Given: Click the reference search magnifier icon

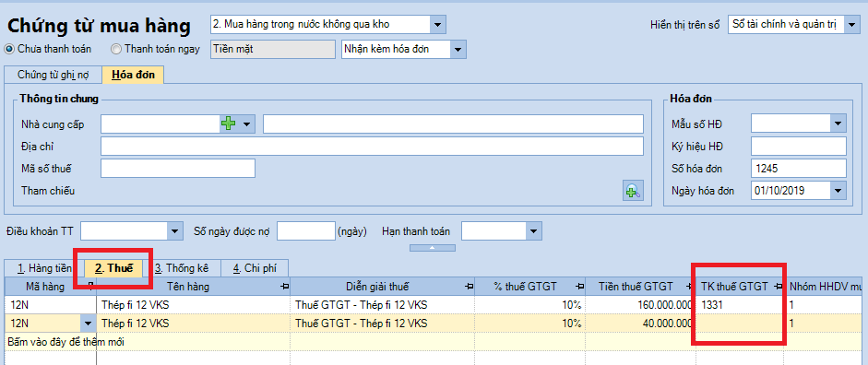Looking at the screenshot, I should point(633,191).
